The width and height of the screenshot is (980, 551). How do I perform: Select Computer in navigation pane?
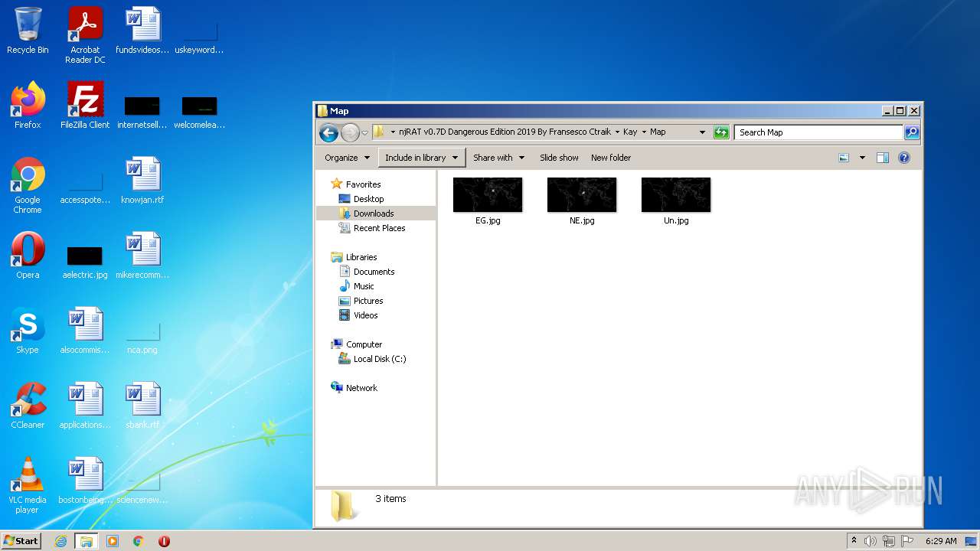pyautogui.click(x=364, y=344)
